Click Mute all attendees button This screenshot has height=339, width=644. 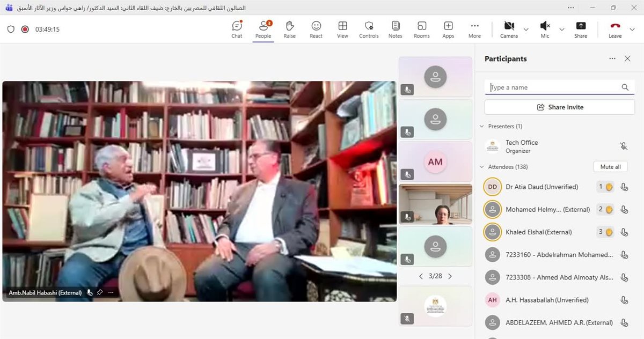610,167
